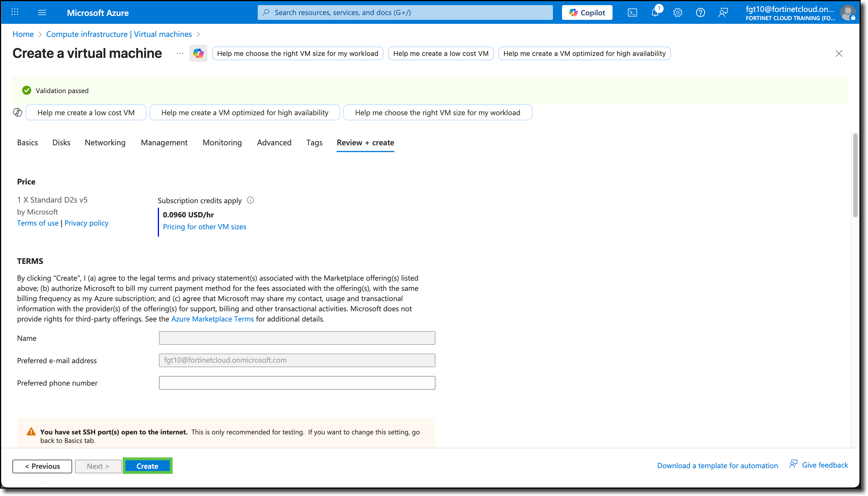
Task: Click the Preferred phone number field
Action: (x=297, y=382)
